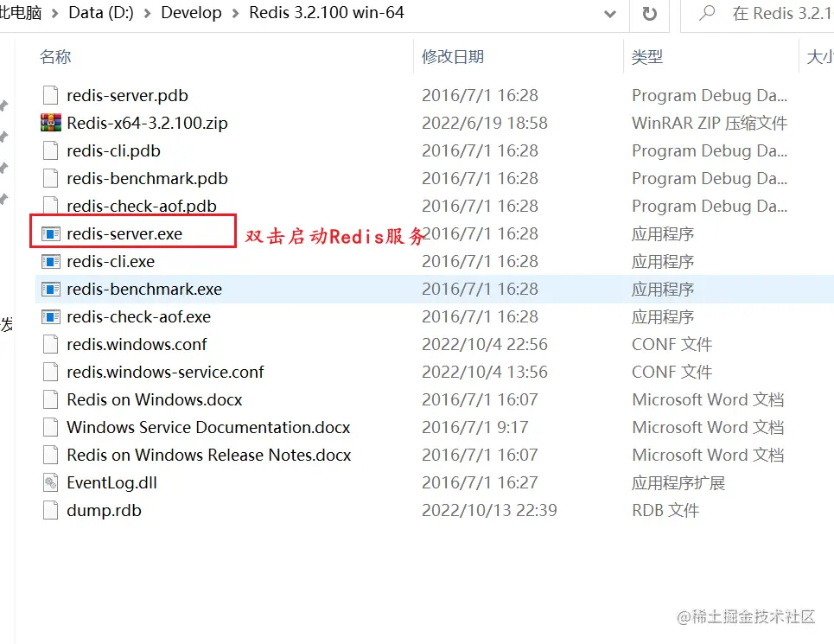Click the redis-server.pdb file icon
Screen dimensions: 834x644
[50, 96]
